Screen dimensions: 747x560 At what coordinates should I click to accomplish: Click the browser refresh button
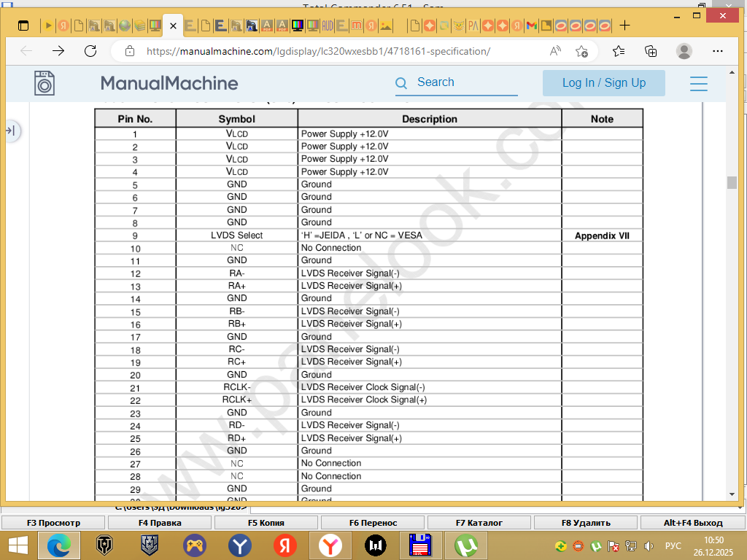click(90, 51)
